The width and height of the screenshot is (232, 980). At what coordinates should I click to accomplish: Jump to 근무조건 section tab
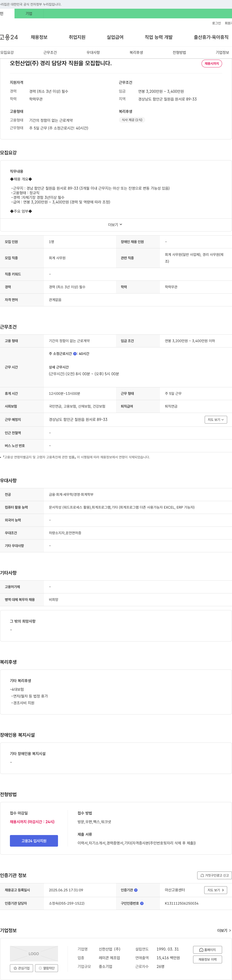[x=50, y=52]
